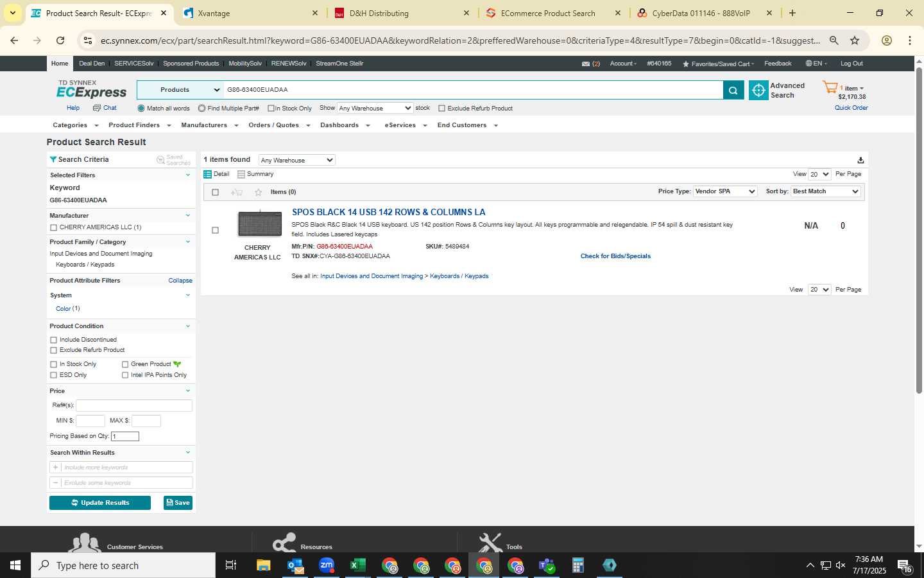The height and width of the screenshot is (578, 924).
Task: Open the Dashboards menu
Action: click(x=345, y=125)
